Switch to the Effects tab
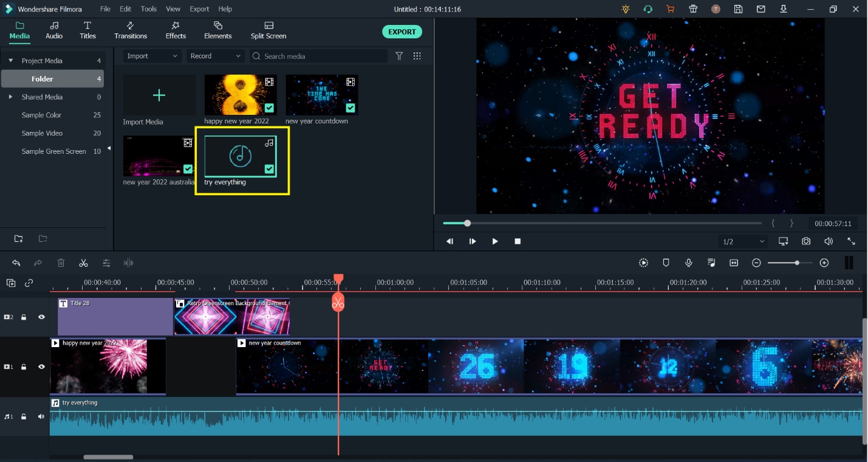Image resolution: width=868 pixels, height=462 pixels. pyautogui.click(x=176, y=30)
